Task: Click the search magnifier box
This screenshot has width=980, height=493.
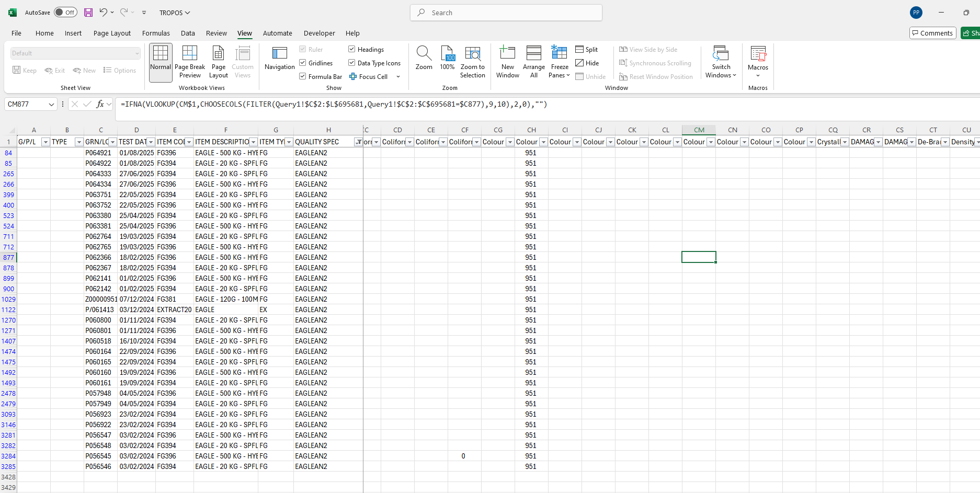Action: 506,13
